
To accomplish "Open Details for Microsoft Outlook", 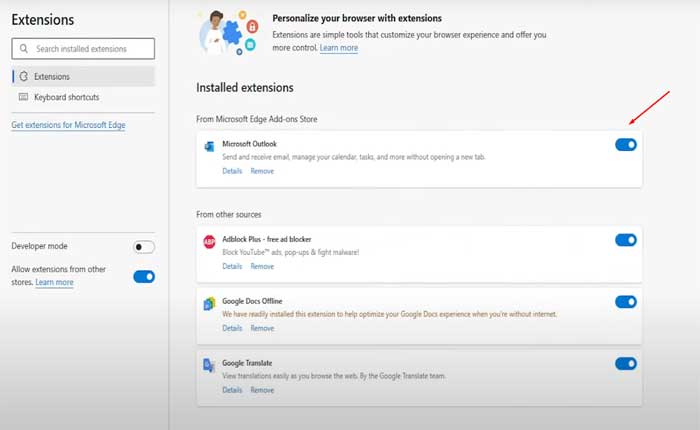I will 232,171.
